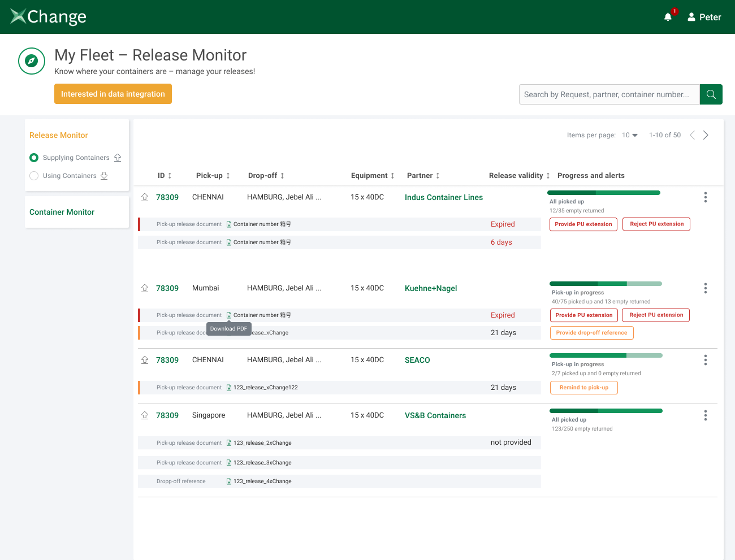The width and height of the screenshot is (735, 560).
Task: Go to the previous page arrow
Action: pyautogui.click(x=692, y=135)
